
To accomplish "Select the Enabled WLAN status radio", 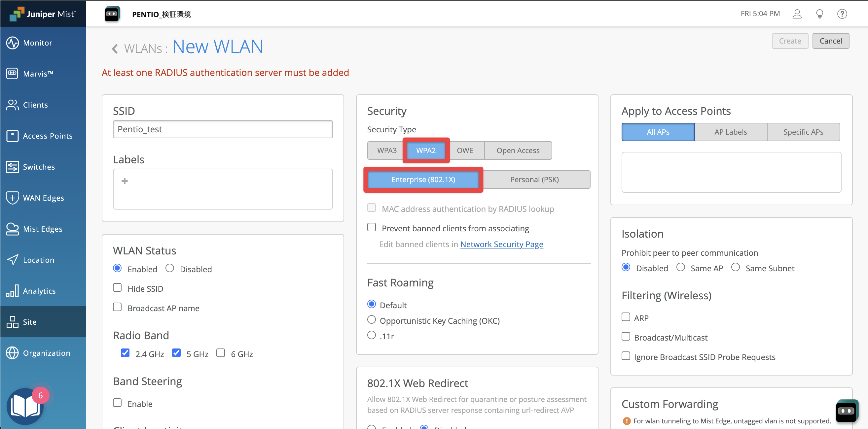I will (117, 268).
